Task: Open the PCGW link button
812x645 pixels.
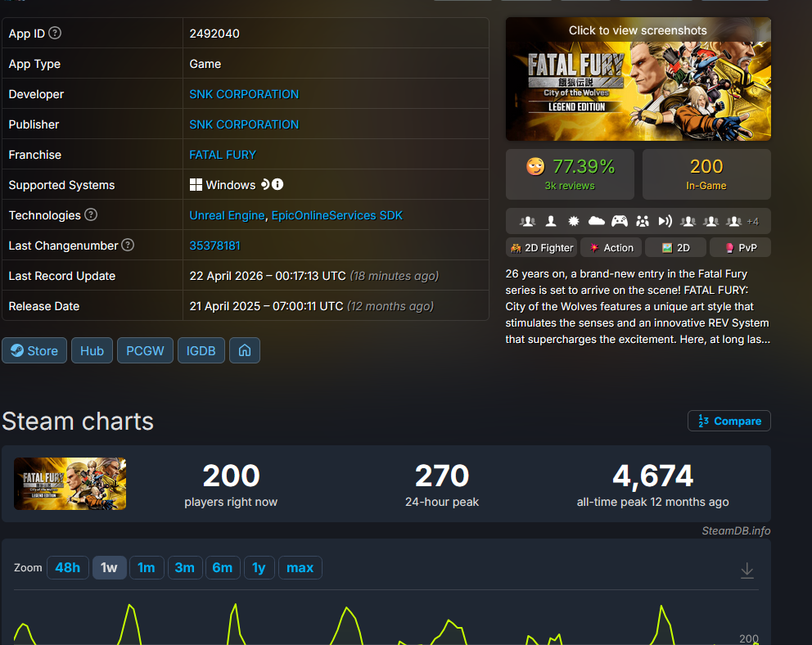Action: 145,350
